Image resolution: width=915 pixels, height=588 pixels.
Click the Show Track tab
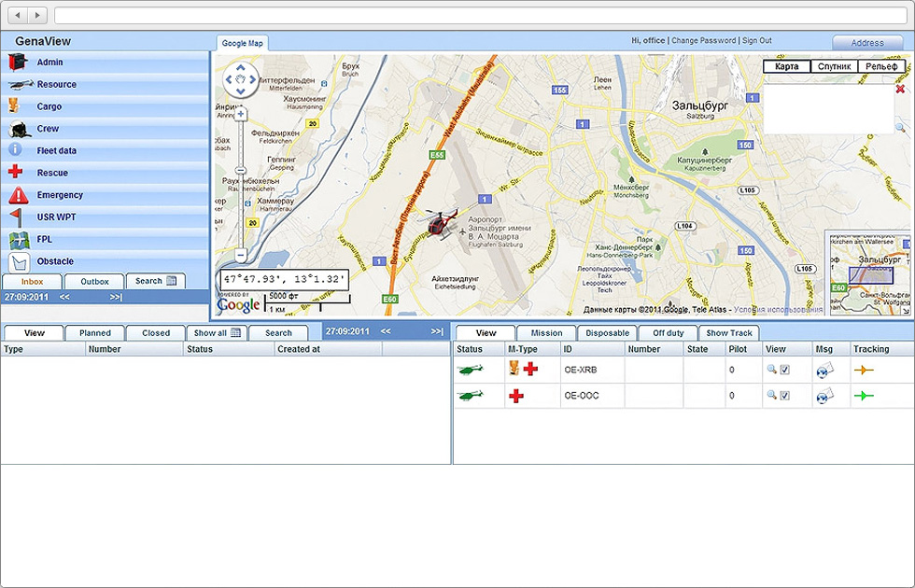(x=729, y=333)
